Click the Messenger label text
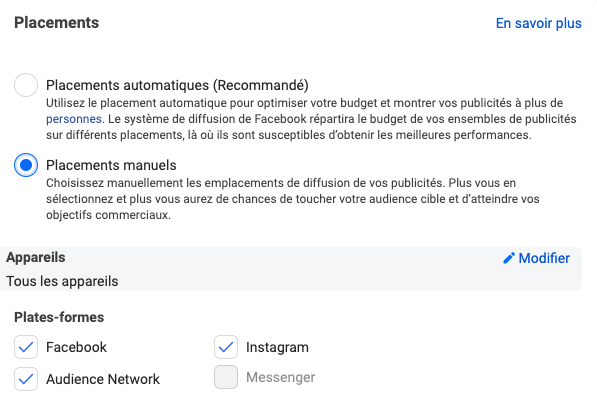 (x=281, y=377)
